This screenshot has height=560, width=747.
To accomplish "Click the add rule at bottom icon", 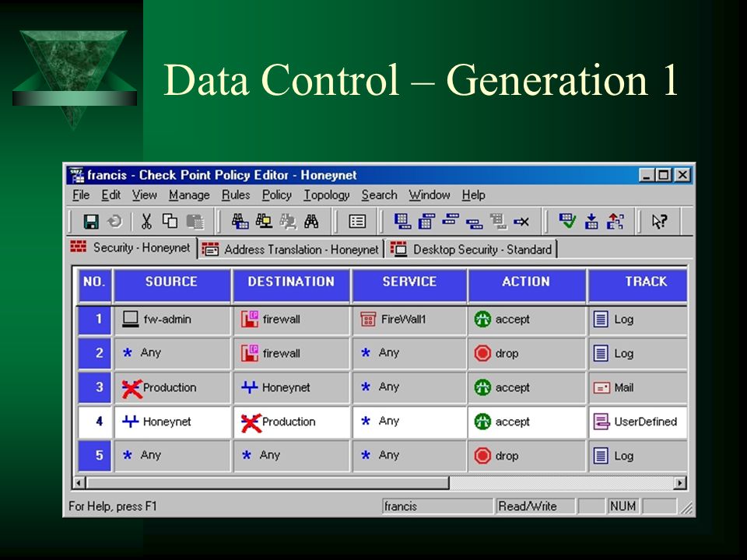I will coord(403,222).
